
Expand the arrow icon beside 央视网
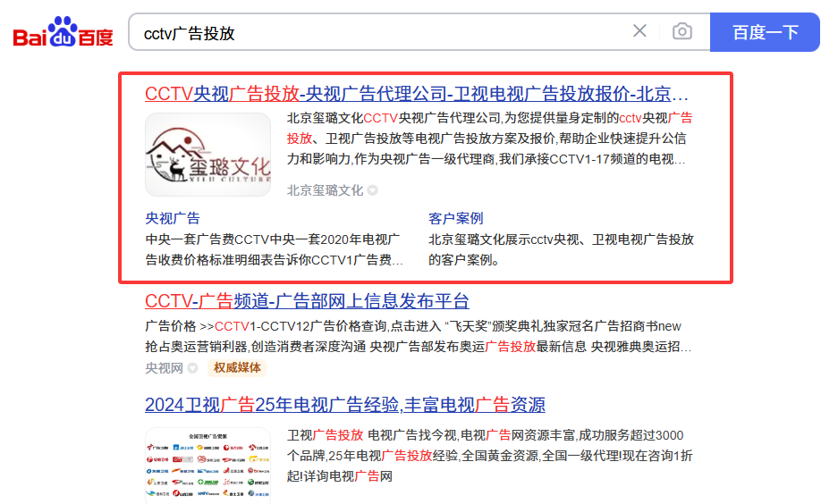[192, 367]
